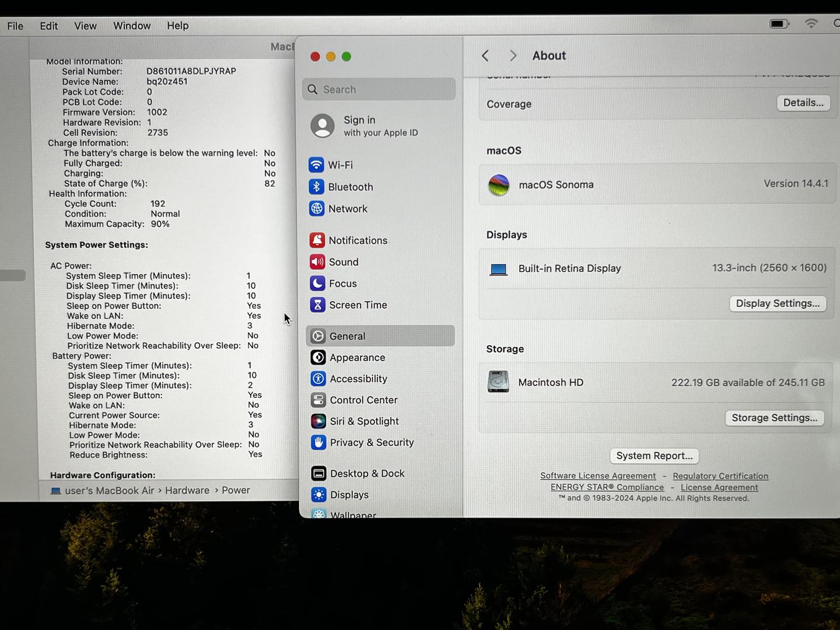Select Cell Revision value 2735
The image size is (840, 630).
(157, 132)
